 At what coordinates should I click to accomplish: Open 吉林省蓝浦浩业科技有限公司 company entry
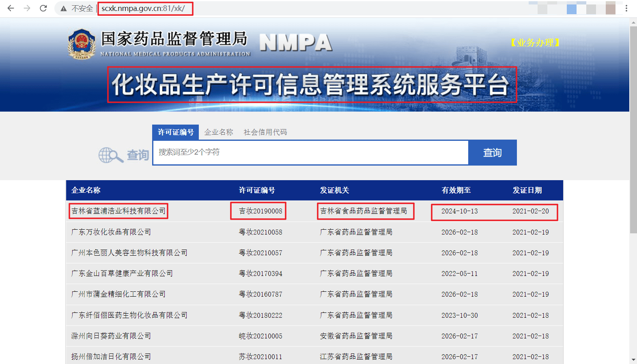(118, 211)
